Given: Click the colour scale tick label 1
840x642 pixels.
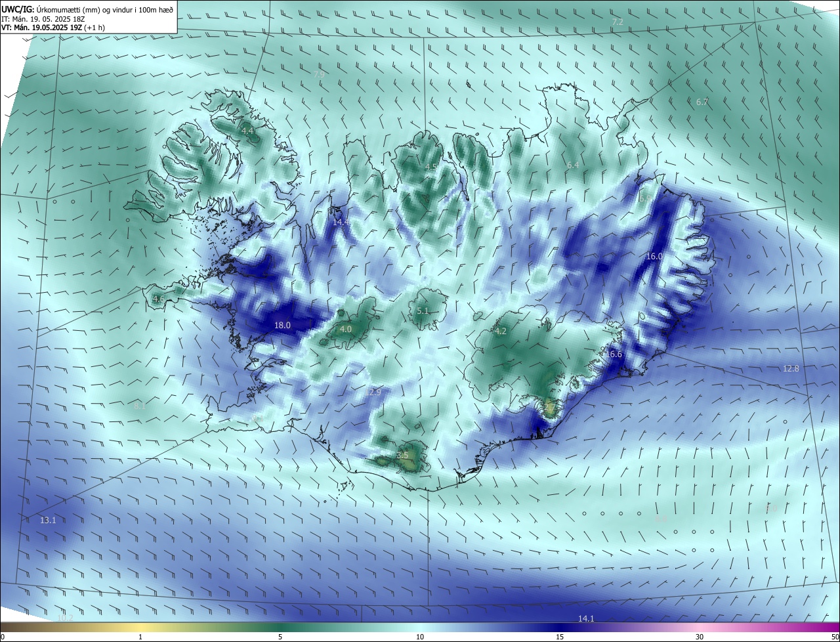Looking at the screenshot, I should point(140,637).
